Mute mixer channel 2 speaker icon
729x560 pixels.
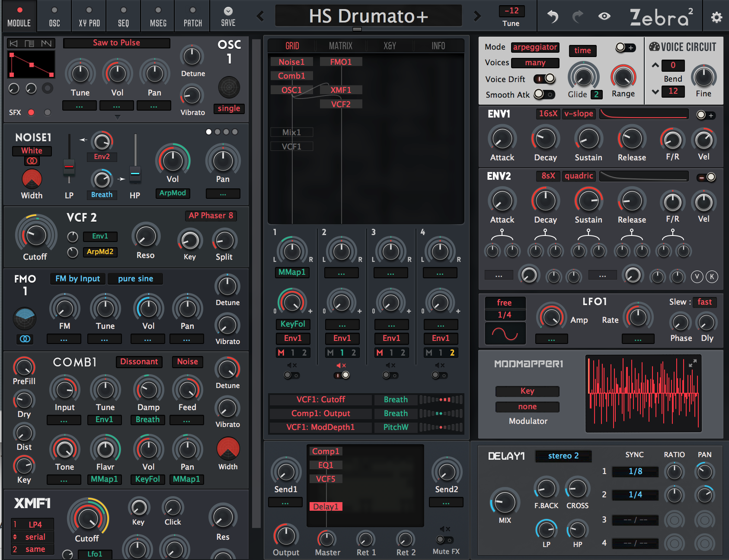(x=342, y=366)
